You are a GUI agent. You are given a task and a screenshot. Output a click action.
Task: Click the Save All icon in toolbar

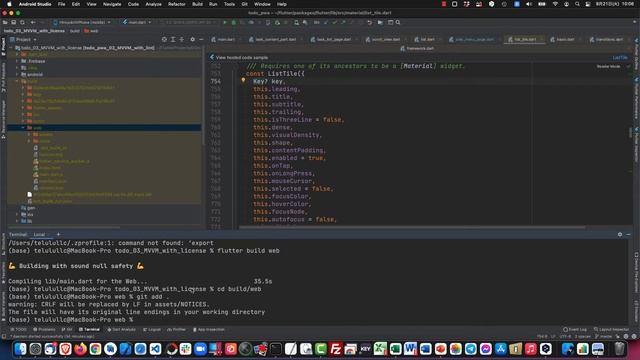pos(13,22)
